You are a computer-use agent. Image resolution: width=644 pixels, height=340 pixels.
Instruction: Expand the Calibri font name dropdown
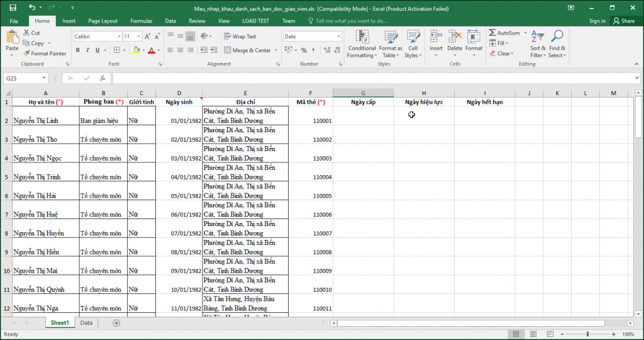[x=118, y=37]
